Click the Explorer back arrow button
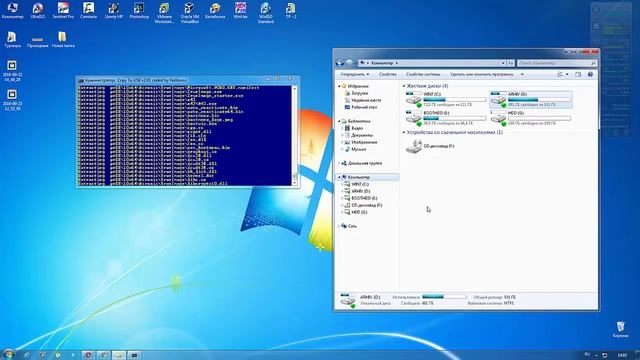Screen dimensions: 640x360 (x=340, y=63)
